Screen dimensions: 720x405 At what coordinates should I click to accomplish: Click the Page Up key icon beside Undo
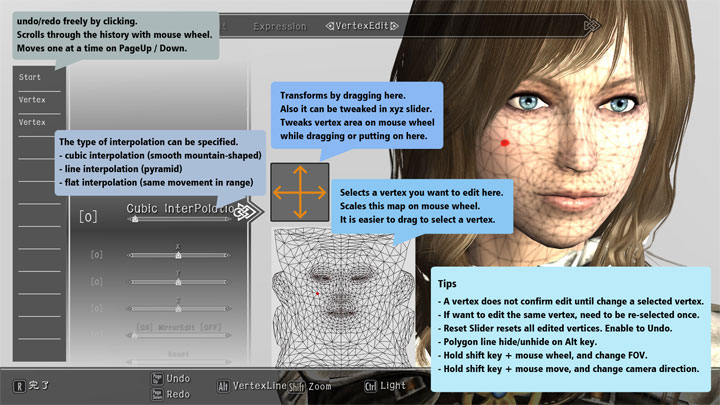[x=157, y=378]
